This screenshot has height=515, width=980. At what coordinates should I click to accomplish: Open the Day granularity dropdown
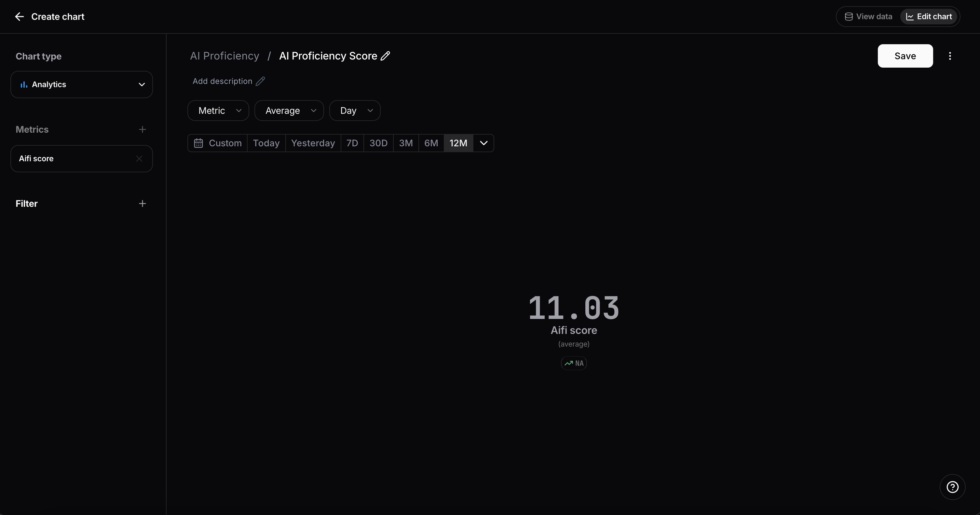pos(355,111)
